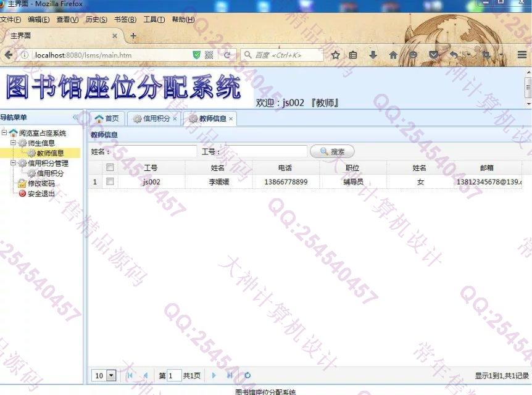Collapse the 阅览室占座系统 tree node

(x=4, y=132)
